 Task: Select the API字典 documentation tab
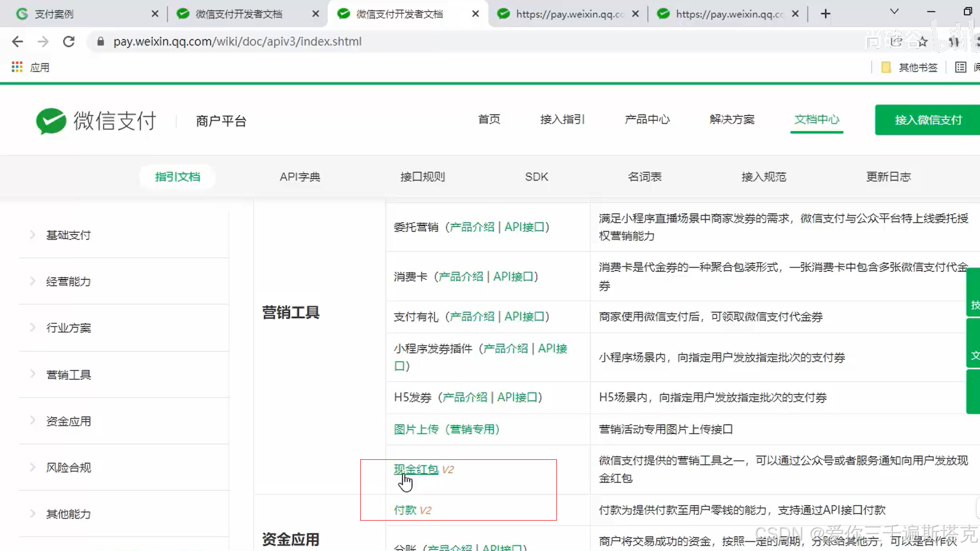coord(299,176)
